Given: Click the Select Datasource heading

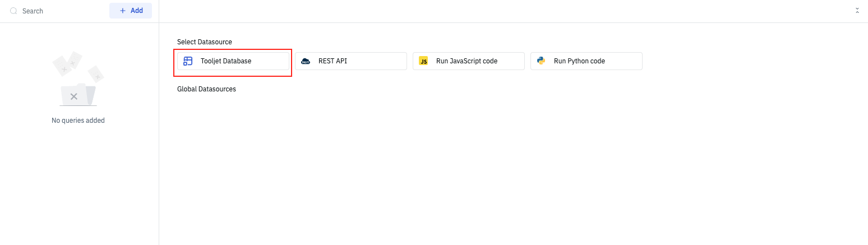Looking at the screenshot, I should coord(205,42).
